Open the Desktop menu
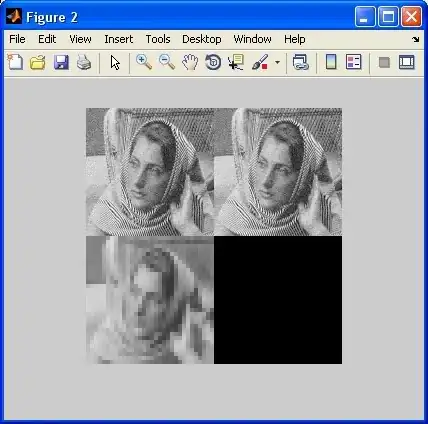428x424 pixels. tap(202, 39)
